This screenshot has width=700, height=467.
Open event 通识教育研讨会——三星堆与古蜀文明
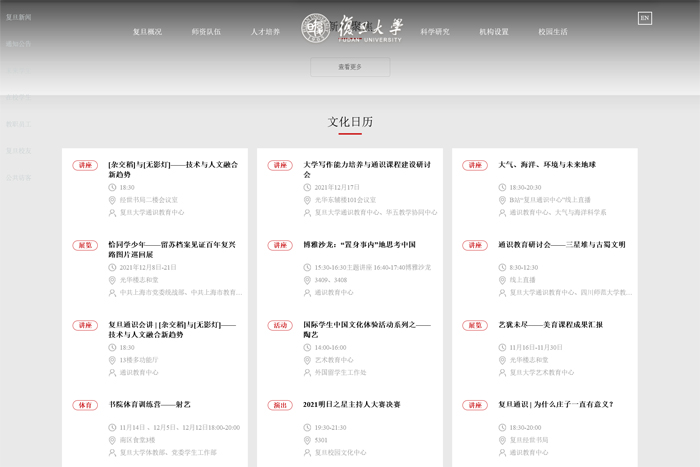coord(561,244)
